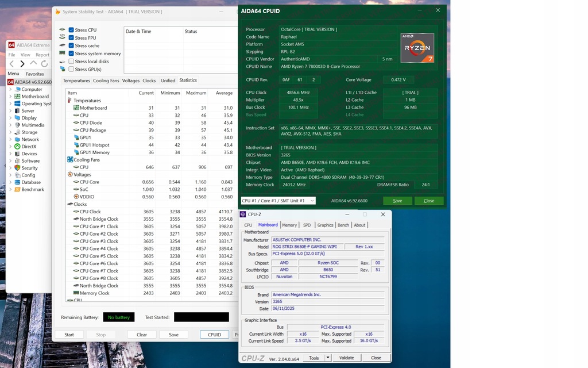588x368 pixels.
Task: Click the Validate button in CPU-Z
Action: click(x=346, y=358)
